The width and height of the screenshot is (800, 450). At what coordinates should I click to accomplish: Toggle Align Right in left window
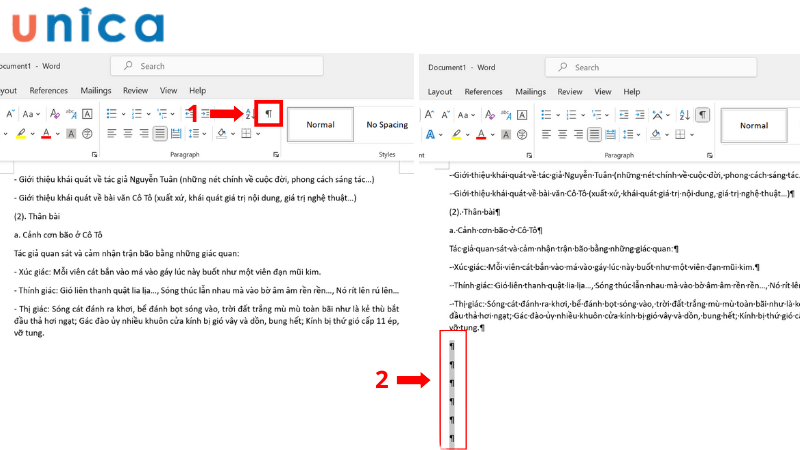coord(144,134)
